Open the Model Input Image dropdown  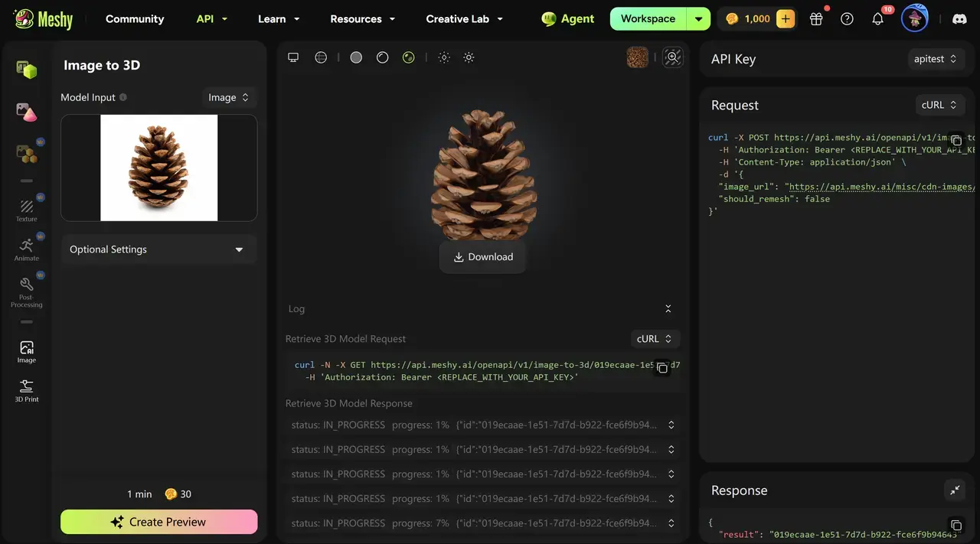click(229, 97)
